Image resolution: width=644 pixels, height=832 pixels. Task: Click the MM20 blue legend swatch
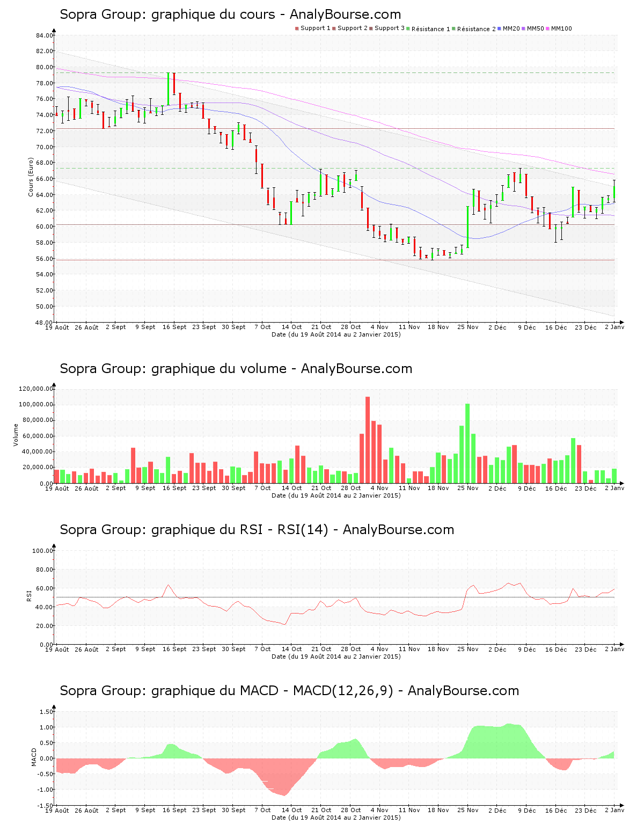500,28
